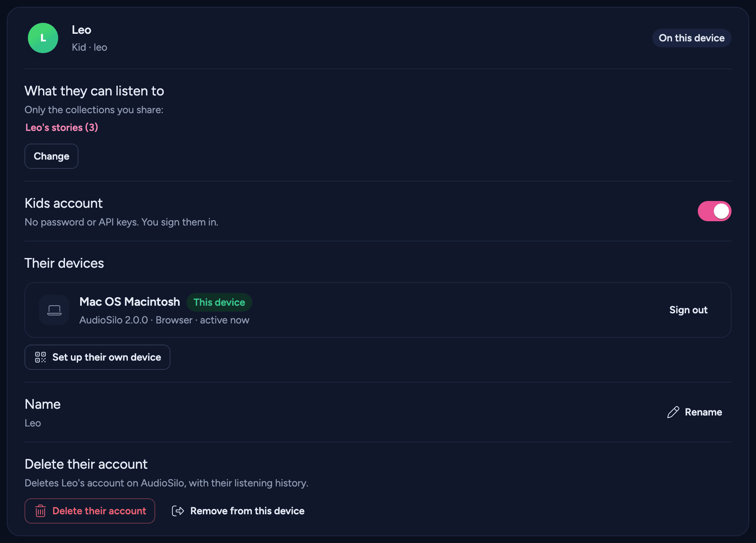
Task: Click the pencil rename icon
Action: 673,412
